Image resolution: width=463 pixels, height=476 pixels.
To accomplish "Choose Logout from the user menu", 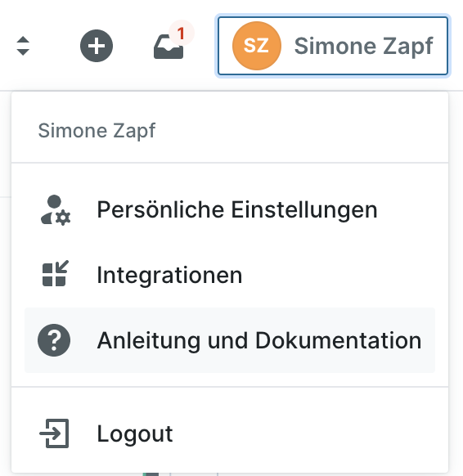I will coord(230,433).
